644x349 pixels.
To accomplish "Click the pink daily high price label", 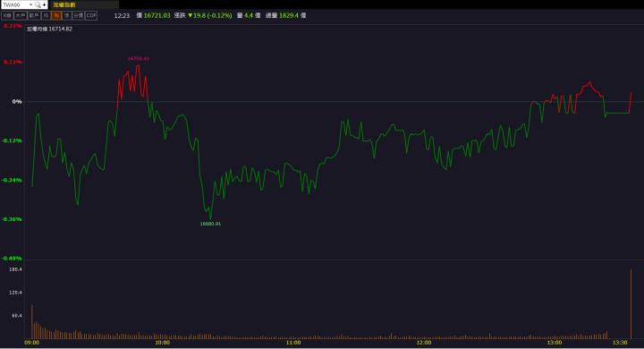I will pos(139,59).
